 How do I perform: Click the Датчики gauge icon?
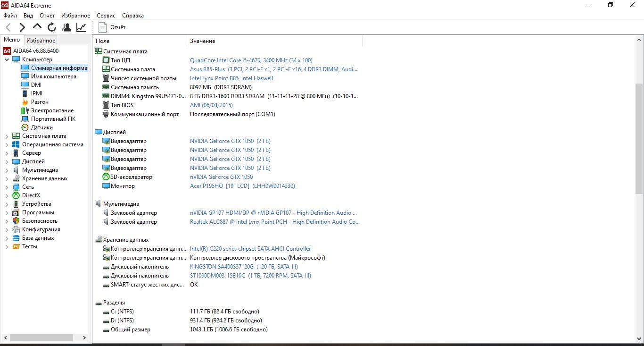pos(25,127)
